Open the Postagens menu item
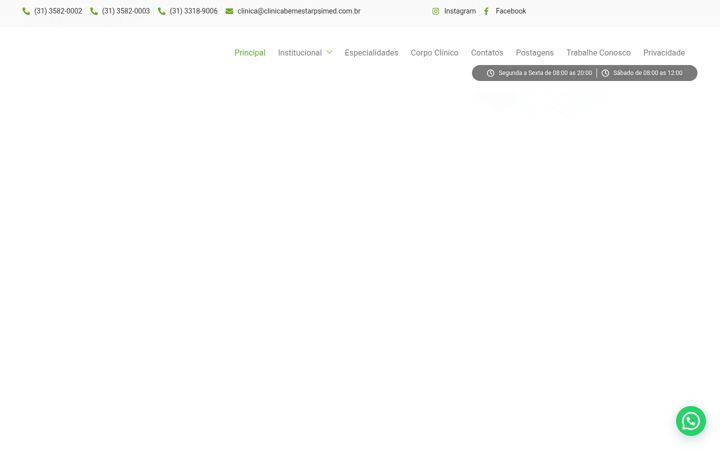 pos(534,53)
